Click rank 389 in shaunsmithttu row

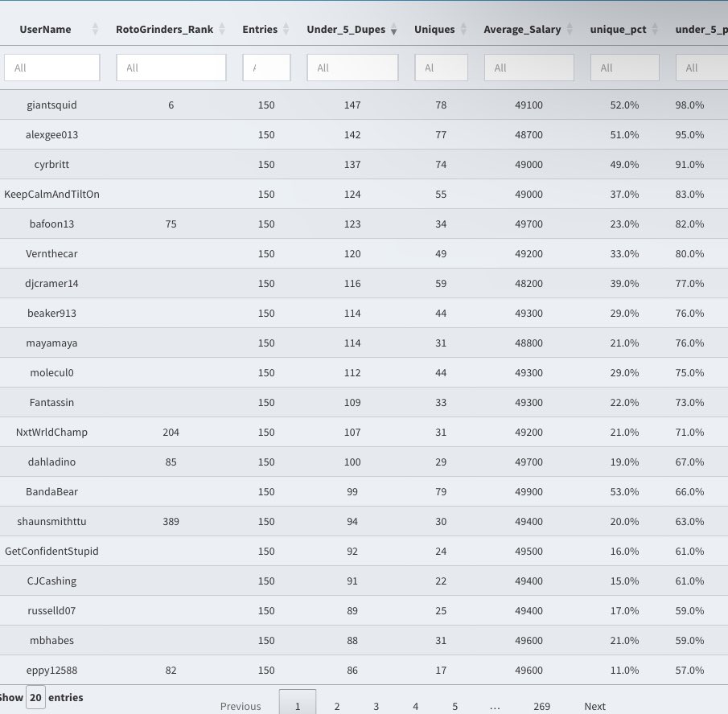[x=171, y=521]
